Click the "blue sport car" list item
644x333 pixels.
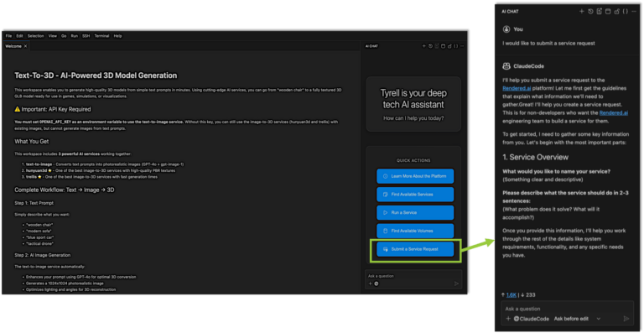pos(40,237)
